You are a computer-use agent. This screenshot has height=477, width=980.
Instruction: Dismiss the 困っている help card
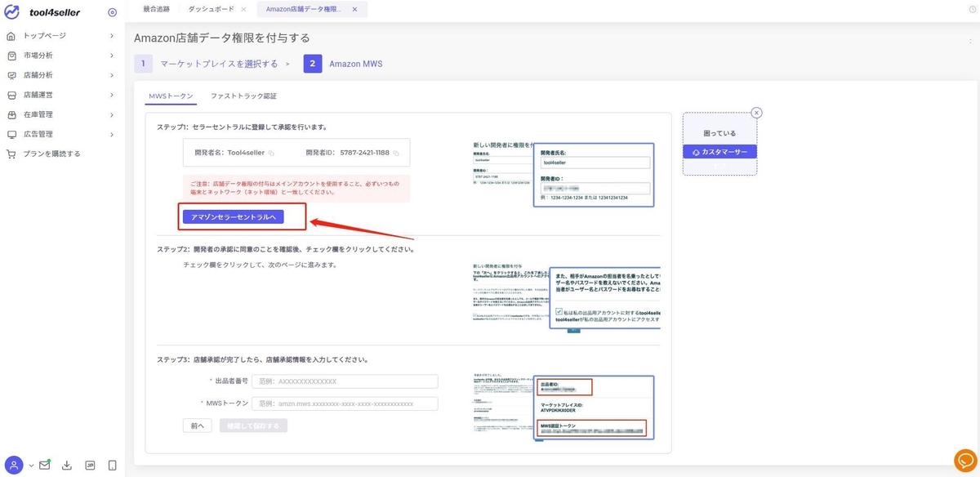(756, 113)
